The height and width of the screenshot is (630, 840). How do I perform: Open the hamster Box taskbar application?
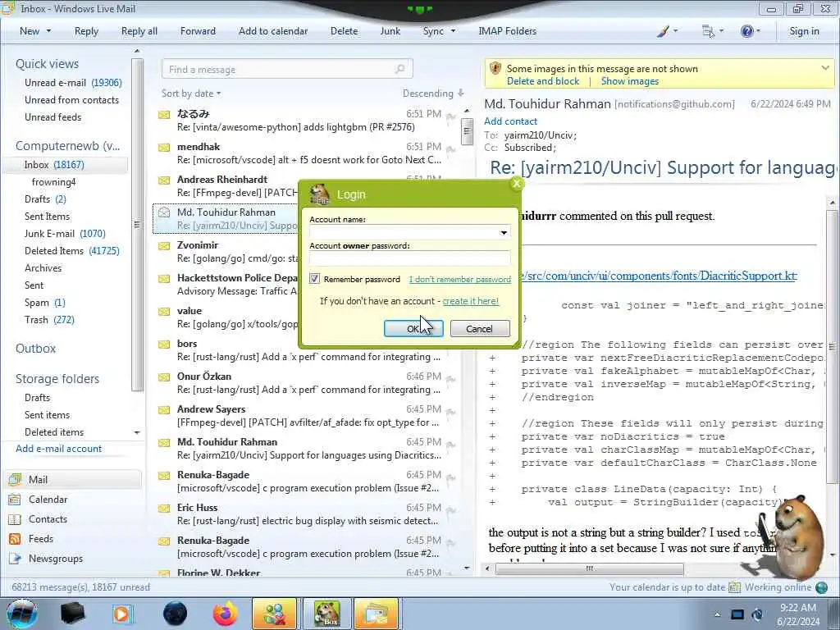tap(326, 614)
